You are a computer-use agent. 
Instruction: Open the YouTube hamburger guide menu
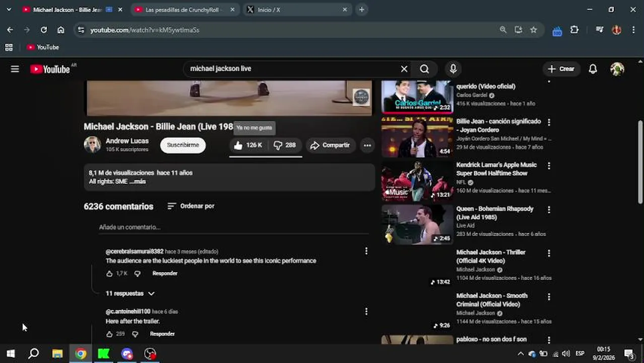tap(15, 69)
